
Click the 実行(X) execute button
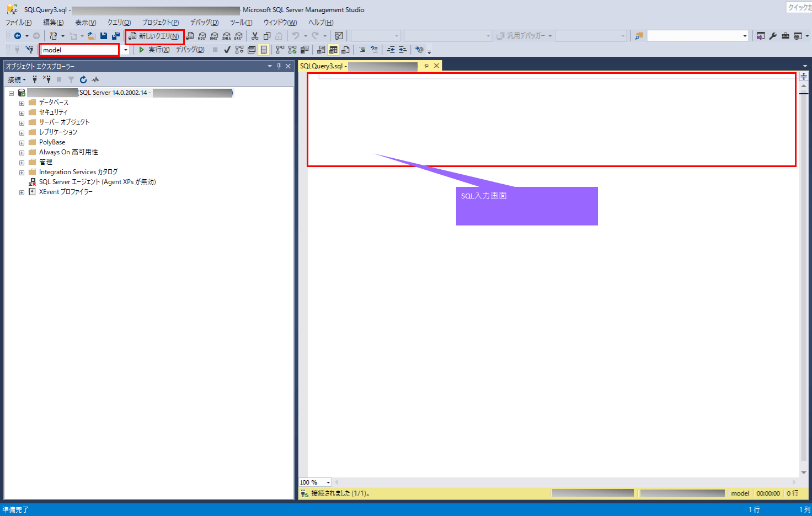coord(154,50)
